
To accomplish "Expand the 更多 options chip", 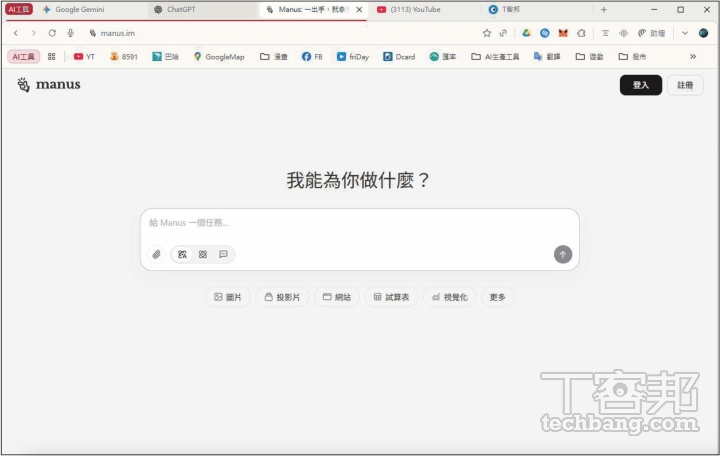I will click(x=497, y=297).
